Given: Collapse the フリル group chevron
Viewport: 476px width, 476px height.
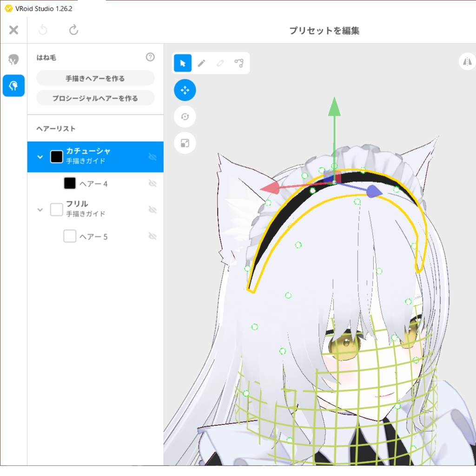Looking at the screenshot, I should pos(40,209).
